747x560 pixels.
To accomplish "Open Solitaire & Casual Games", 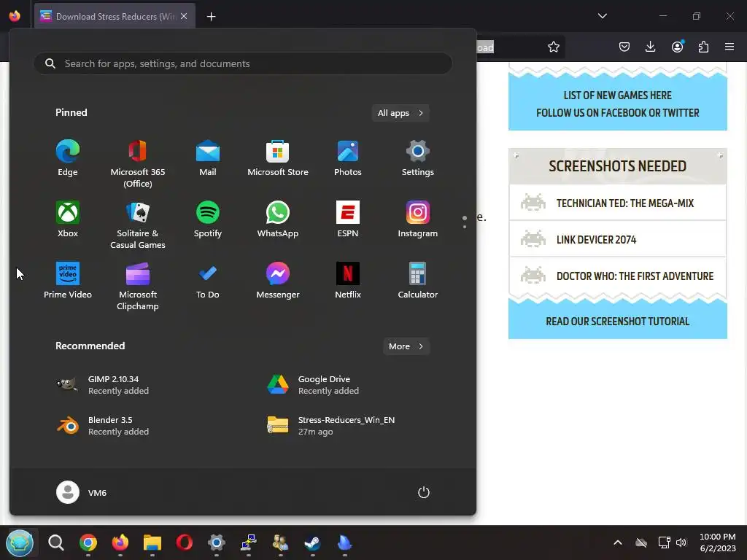I will (138, 225).
